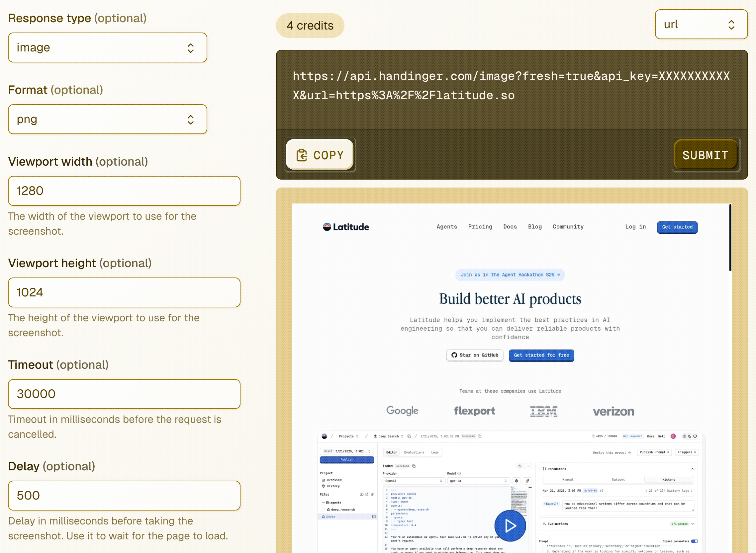Click the new folder icon beside Files
The height and width of the screenshot is (553, 756).
pos(361,495)
